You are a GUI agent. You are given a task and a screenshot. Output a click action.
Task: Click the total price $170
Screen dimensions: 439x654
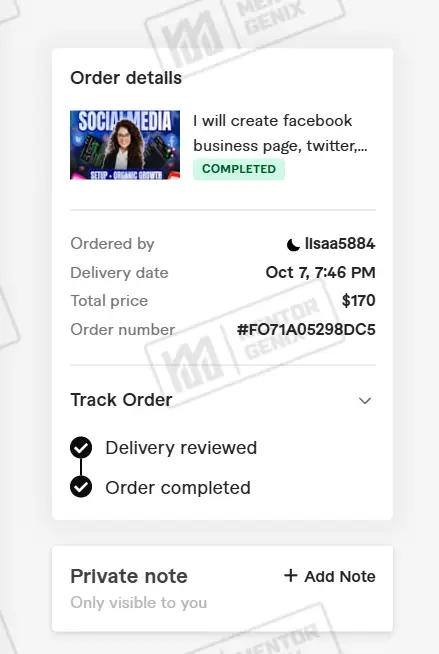pos(359,301)
